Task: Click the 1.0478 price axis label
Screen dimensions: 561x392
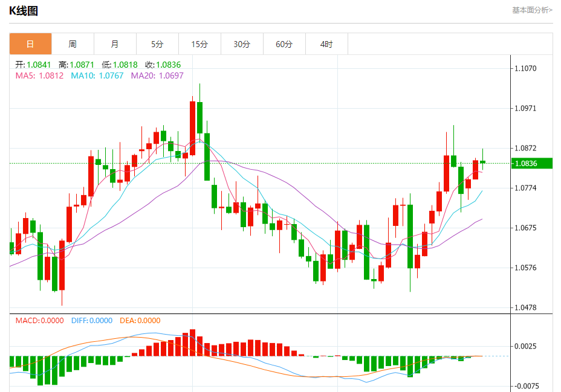Action: pos(525,307)
